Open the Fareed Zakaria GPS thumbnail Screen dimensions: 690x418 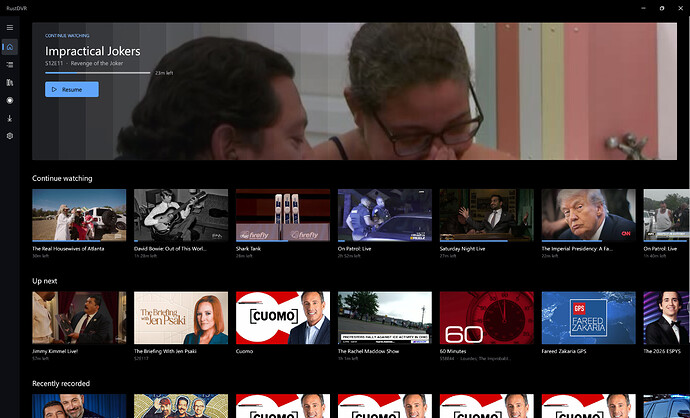(x=588, y=318)
